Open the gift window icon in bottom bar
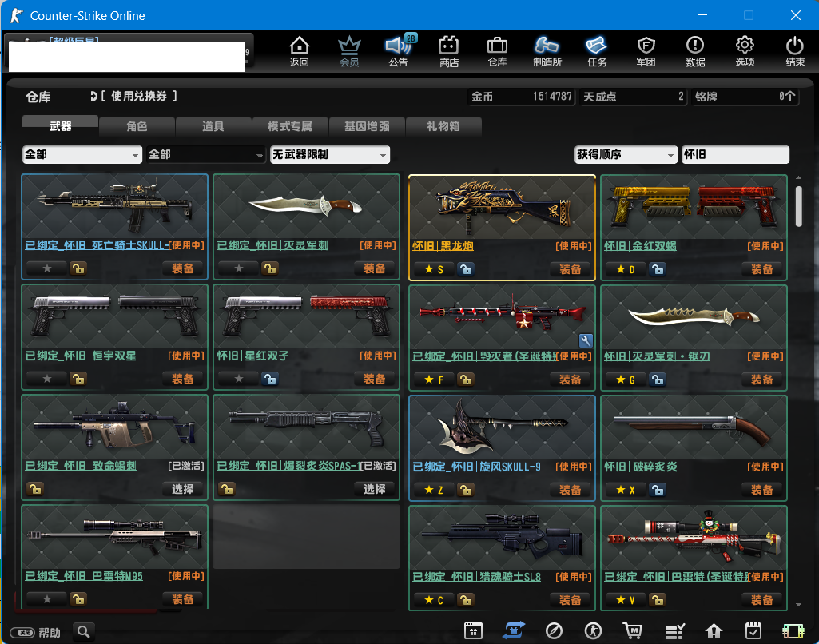This screenshot has width=819, height=644. pos(473,631)
